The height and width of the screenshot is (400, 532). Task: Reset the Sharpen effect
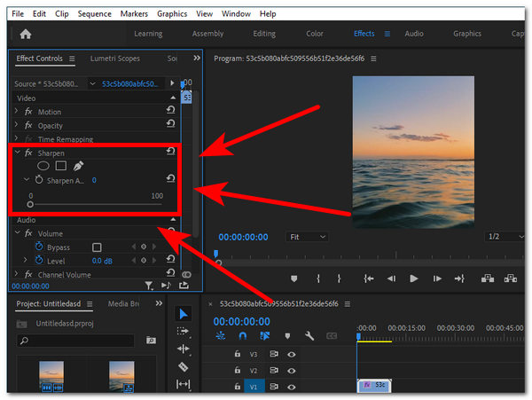(x=170, y=153)
